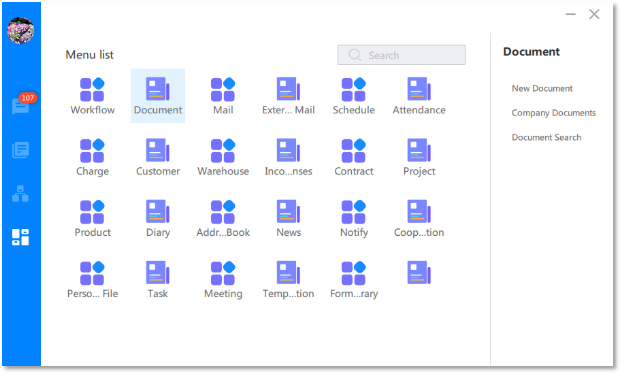The width and height of the screenshot is (621, 374).
Task: Choose New Document in Document panel
Action: point(542,88)
